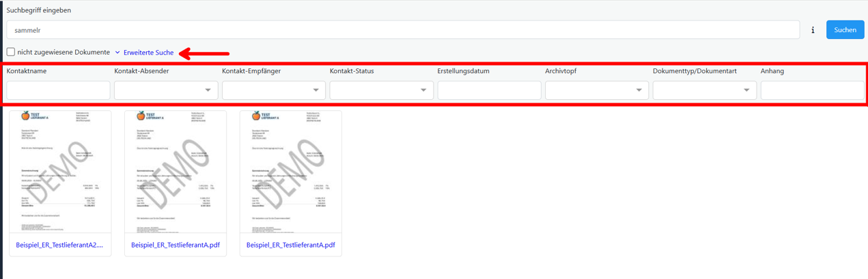
Task: Open the Kontakt-Status dropdown
Action: point(381,90)
